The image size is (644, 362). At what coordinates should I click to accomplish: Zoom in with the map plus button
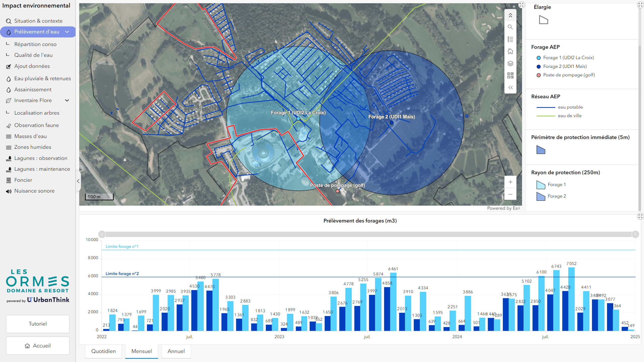pos(510,182)
